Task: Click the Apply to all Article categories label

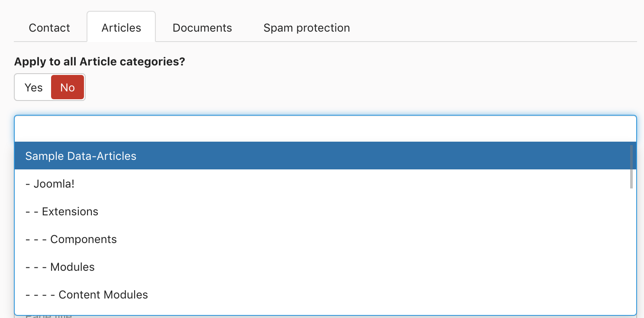Action: tap(100, 62)
